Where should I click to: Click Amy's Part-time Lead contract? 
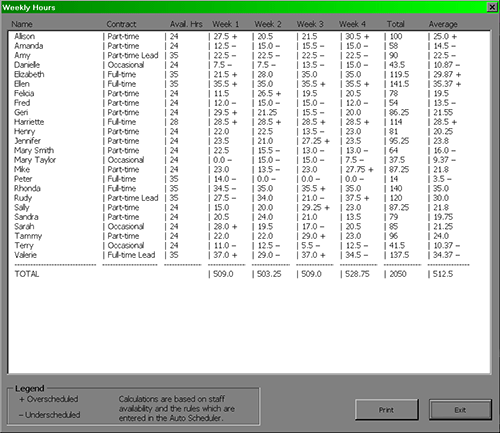click(x=133, y=55)
